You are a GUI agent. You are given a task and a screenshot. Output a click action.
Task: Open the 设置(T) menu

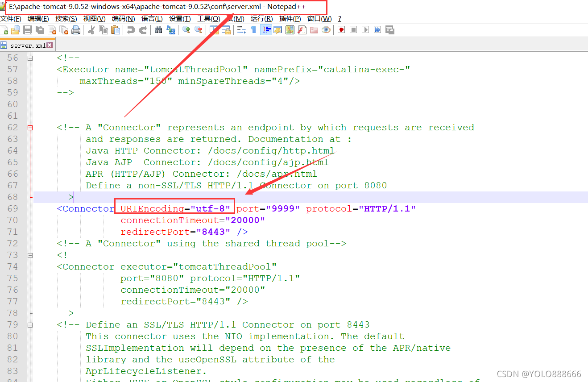click(180, 19)
